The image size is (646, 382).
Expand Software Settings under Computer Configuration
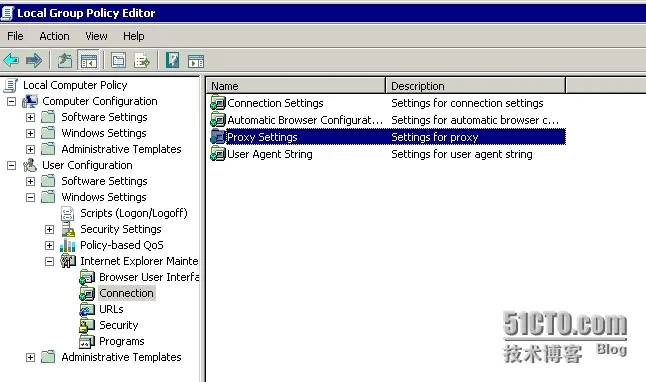pyautogui.click(x=30, y=117)
